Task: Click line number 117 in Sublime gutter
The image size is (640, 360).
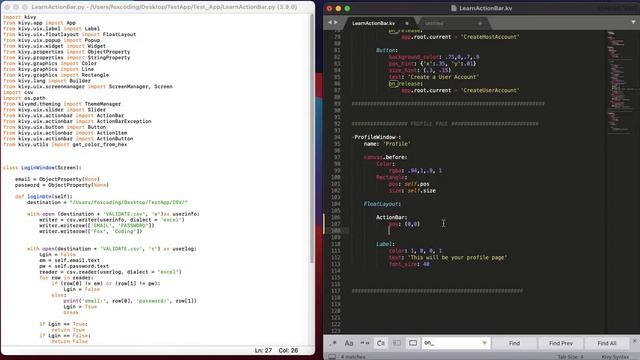Action: [336, 291]
